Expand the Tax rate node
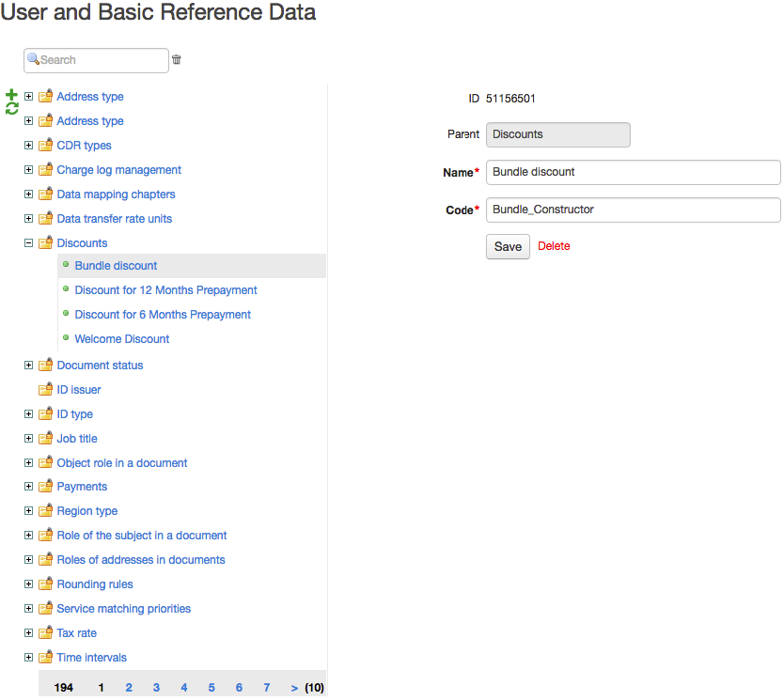The width and height of the screenshot is (784, 700). (x=28, y=633)
